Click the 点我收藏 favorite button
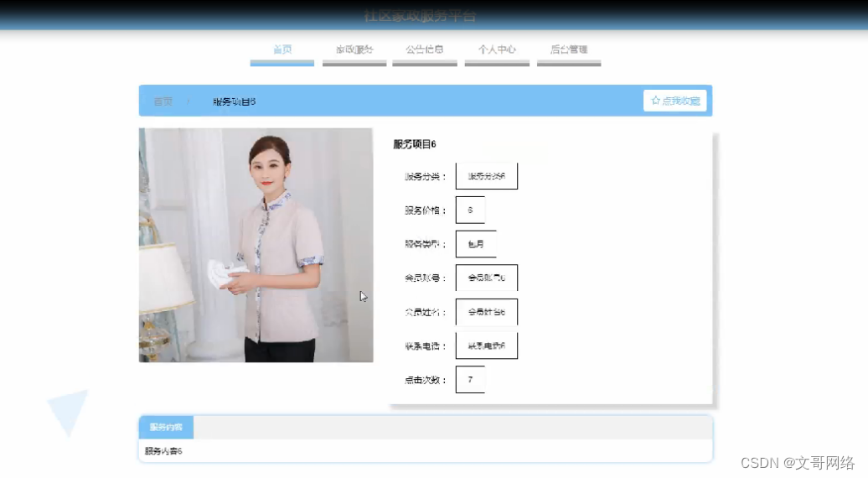Image resolution: width=868 pixels, height=478 pixels. (x=674, y=101)
